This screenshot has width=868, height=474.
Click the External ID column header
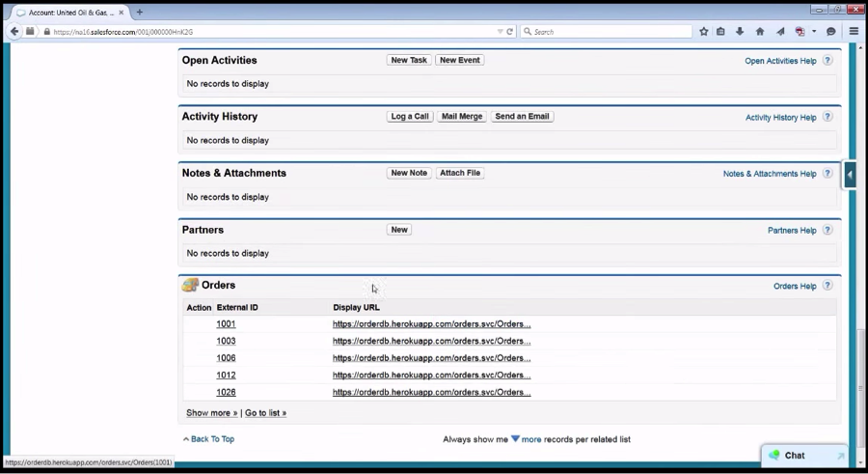237,308
